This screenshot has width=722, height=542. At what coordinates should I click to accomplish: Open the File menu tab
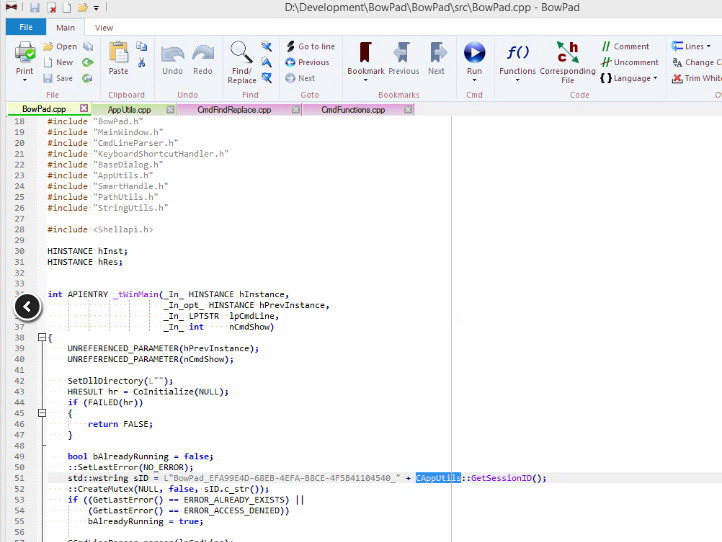[26, 28]
